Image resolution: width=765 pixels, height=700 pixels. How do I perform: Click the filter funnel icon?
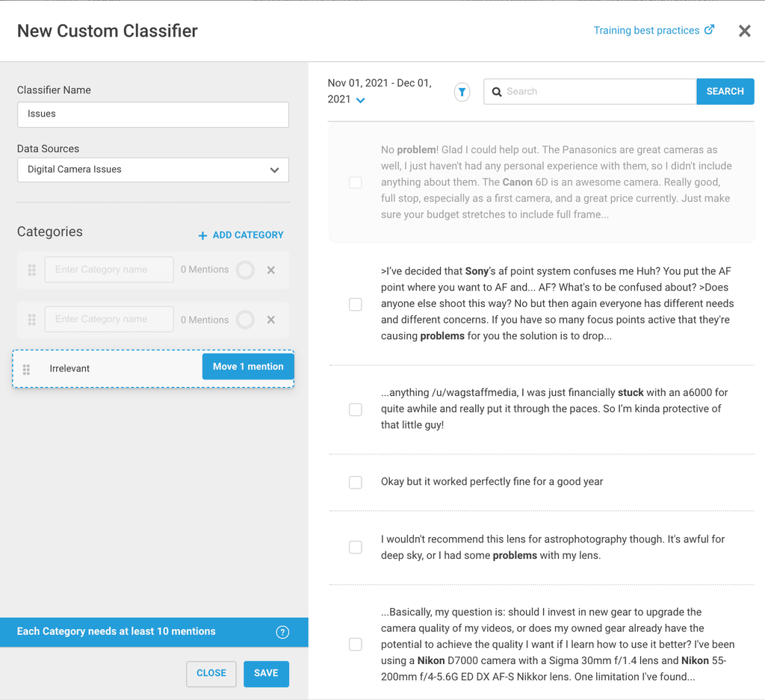tap(462, 92)
